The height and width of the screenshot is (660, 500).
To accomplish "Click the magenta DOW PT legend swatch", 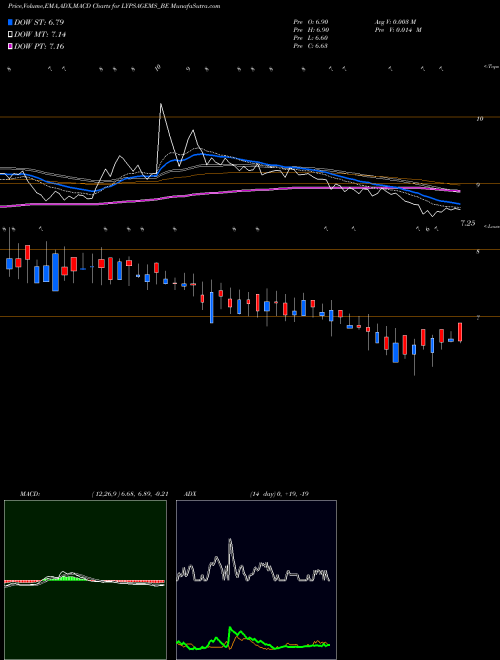I will pos(10,46).
